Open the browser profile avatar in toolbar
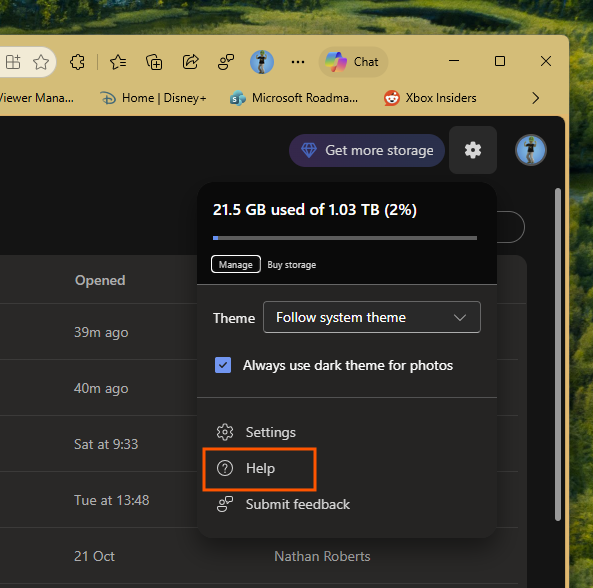Image resolution: width=593 pixels, height=588 pixels. pos(262,62)
